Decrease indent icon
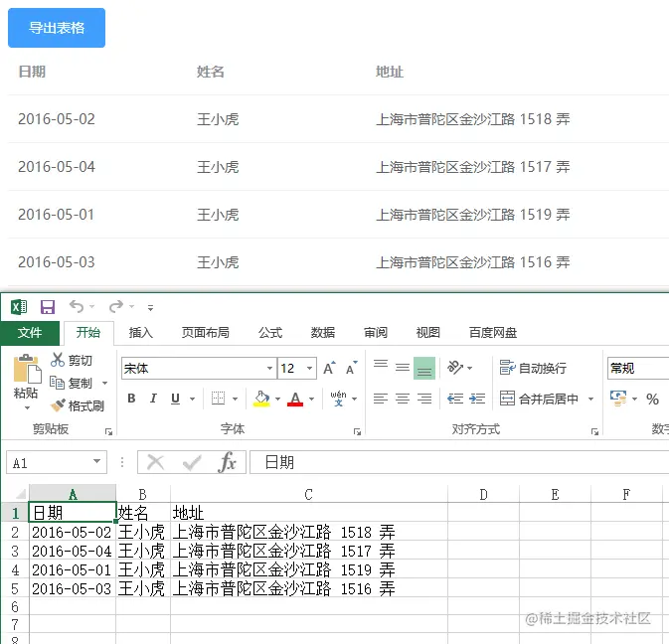Viewport: 669px width, 644px height. [455, 399]
